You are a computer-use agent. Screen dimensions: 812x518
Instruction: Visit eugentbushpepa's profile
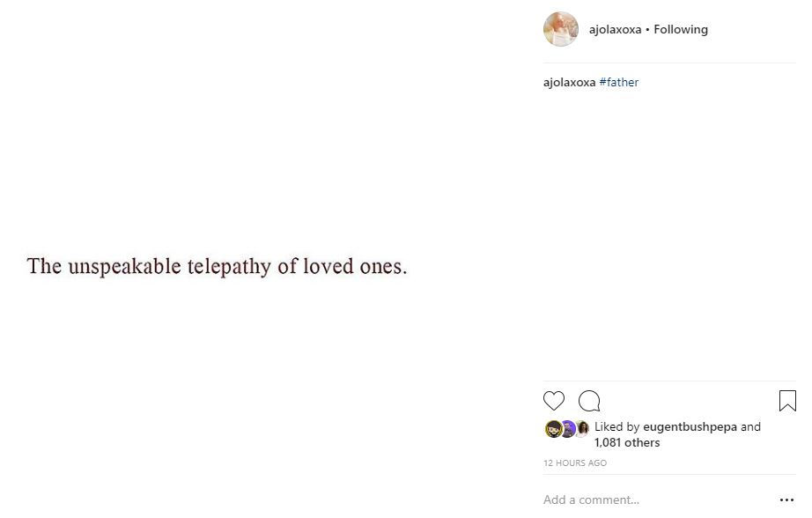pos(690,427)
